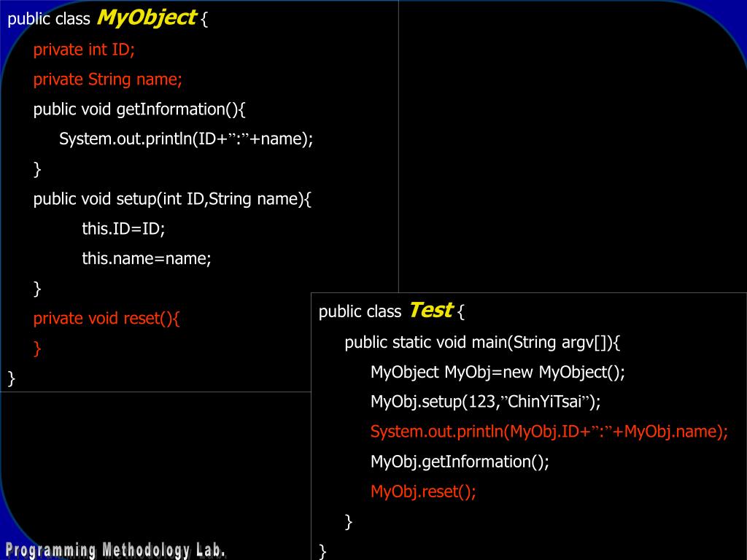Screen dimensions: 747x560
Task: Click the red 'MyObj.reset();' line
Action: [x=424, y=491]
